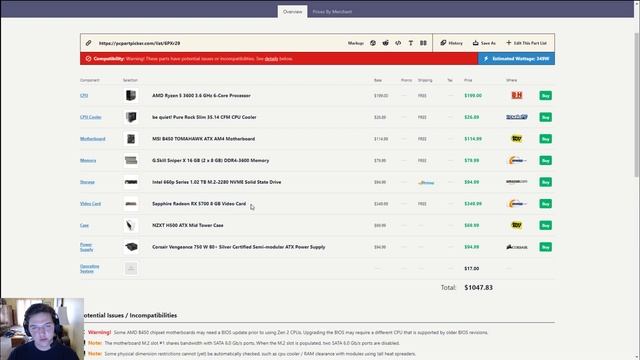The image size is (640, 360).
Task: Open the Power Supply component link
Action: coord(87,247)
